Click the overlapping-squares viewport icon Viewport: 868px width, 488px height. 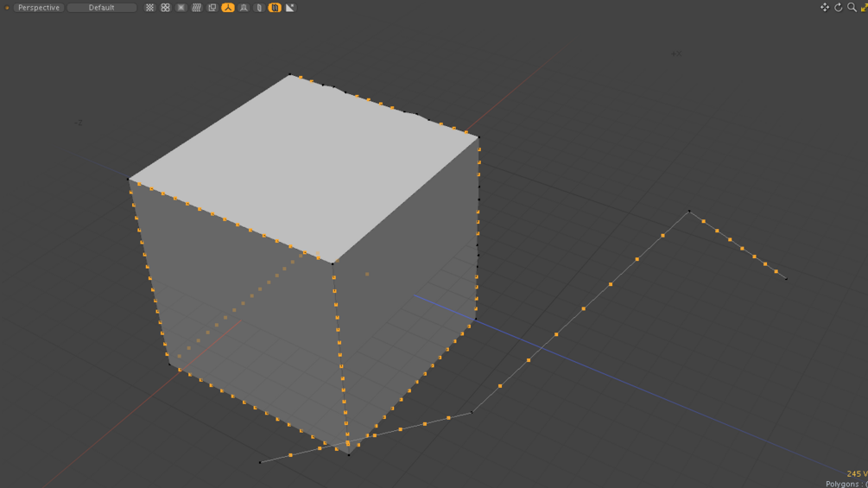212,8
